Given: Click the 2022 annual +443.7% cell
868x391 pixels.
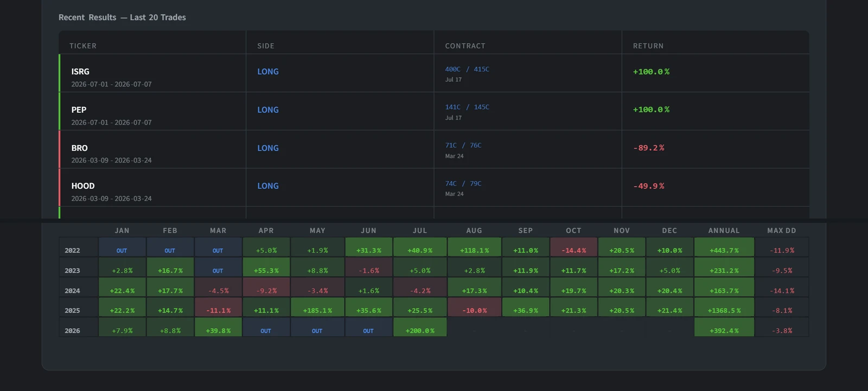Looking at the screenshot, I should pyautogui.click(x=724, y=247).
